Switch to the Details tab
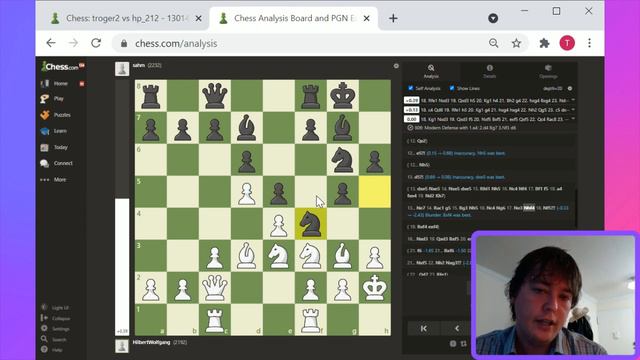640x360 pixels. [489, 71]
